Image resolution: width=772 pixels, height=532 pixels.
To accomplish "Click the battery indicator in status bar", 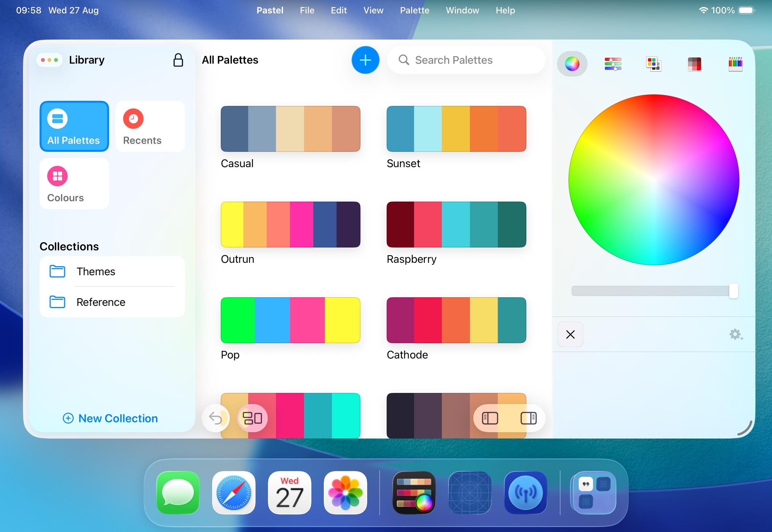I will tap(746, 10).
